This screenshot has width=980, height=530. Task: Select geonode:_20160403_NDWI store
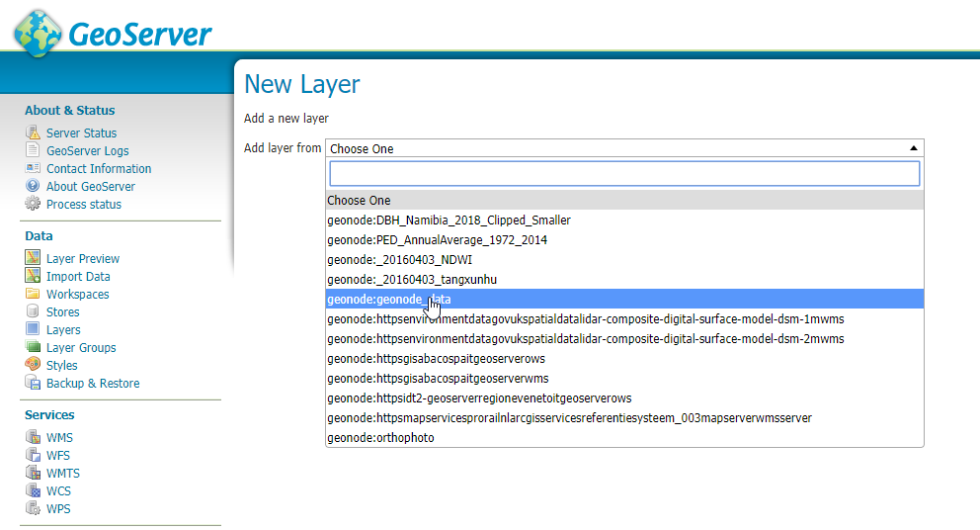(x=624, y=260)
